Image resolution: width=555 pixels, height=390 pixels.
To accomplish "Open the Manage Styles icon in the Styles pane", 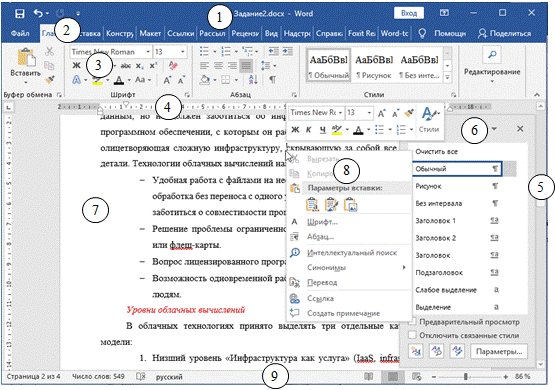I will tap(457, 351).
